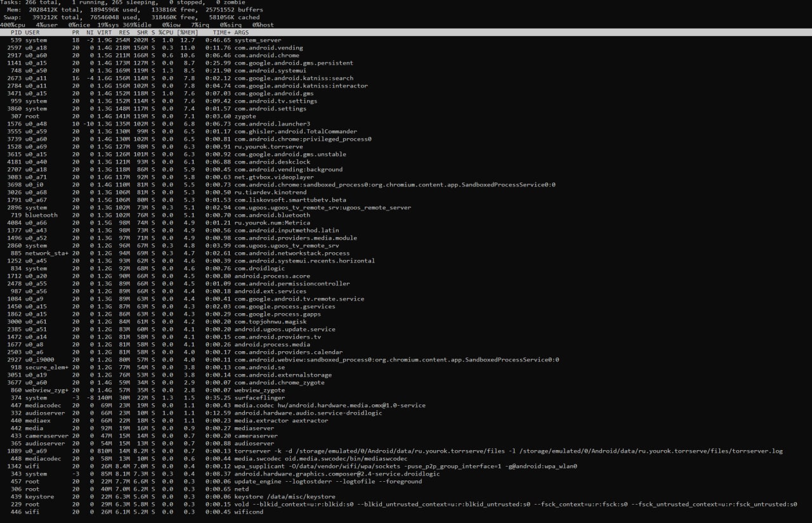Select the system_server process name
Screen dimensions: 812x523
[258, 40]
